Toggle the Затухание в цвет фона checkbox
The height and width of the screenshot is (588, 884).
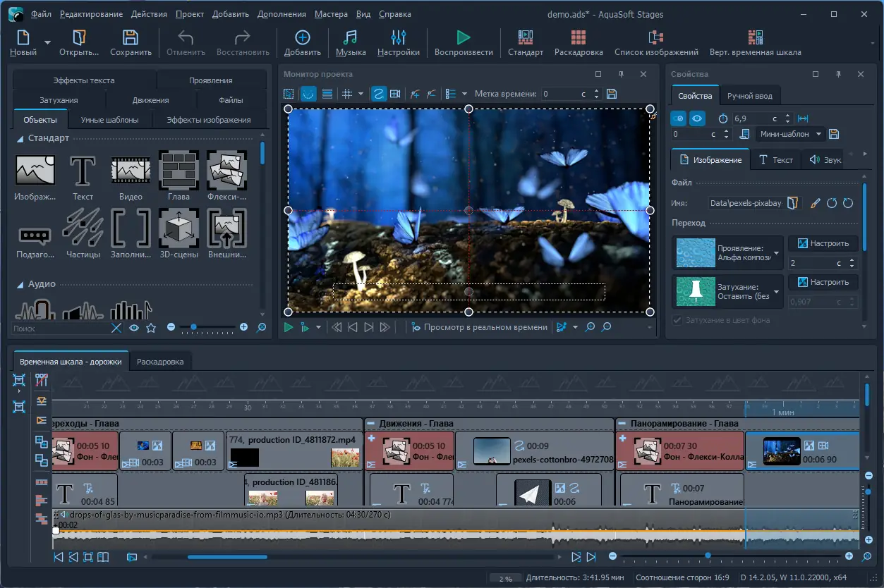pos(678,320)
